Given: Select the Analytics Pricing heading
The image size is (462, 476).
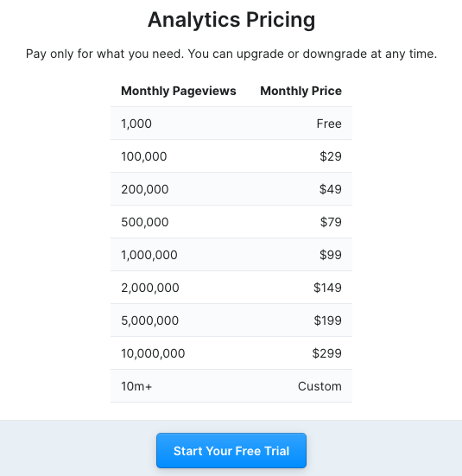Looking at the screenshot, I should point(231,20).
